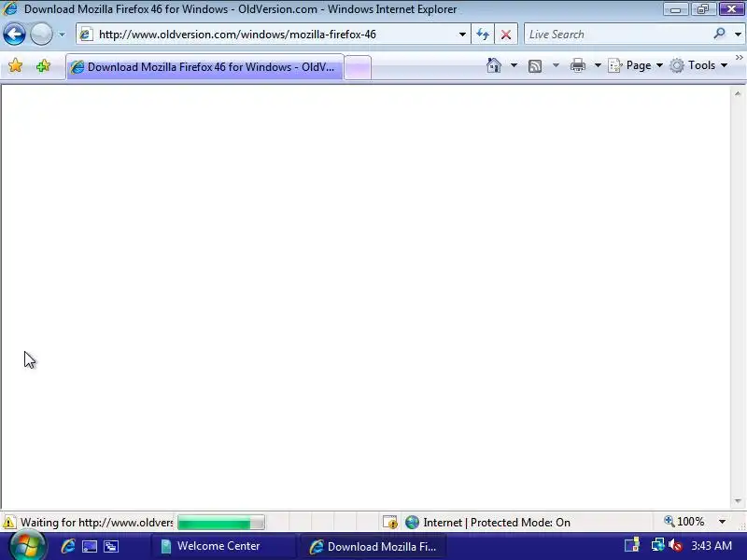Click the Internet Protected Mode On text

coord(497,523)
